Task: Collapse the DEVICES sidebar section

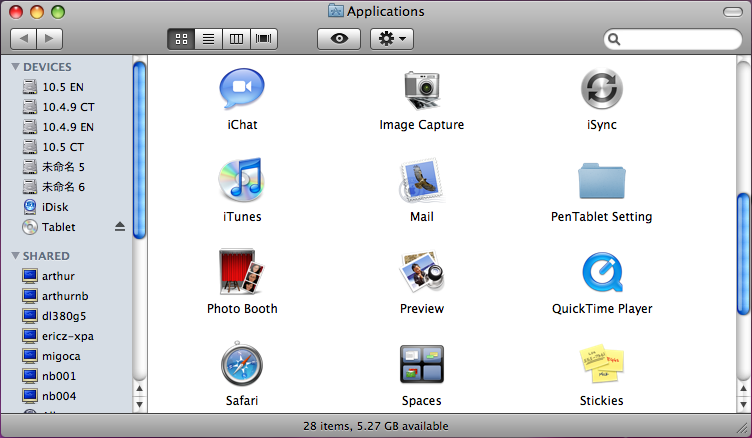Action: click(x=15, y=67)
